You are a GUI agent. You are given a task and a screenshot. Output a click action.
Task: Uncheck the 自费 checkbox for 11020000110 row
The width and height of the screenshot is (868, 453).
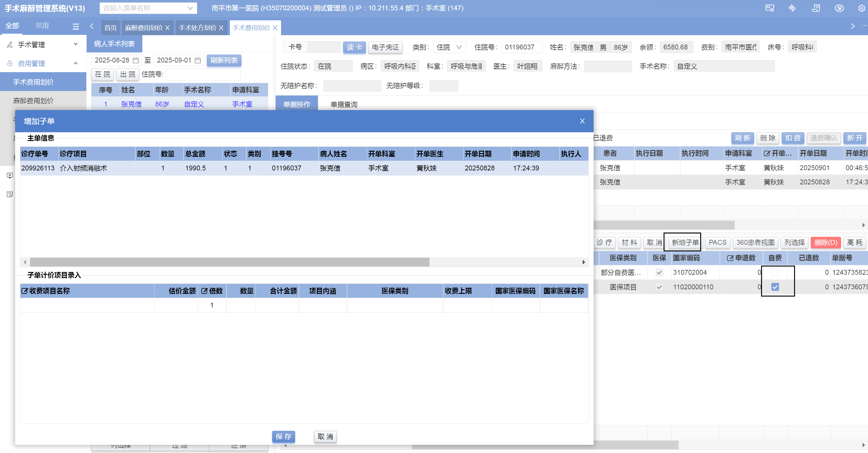[775, 287]
